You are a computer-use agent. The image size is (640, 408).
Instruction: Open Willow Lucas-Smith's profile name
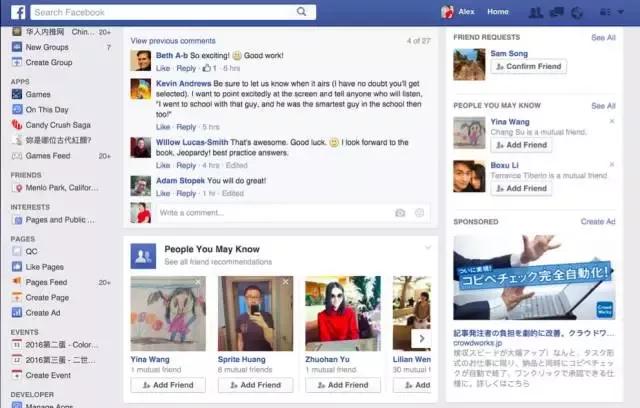[192, 142]
